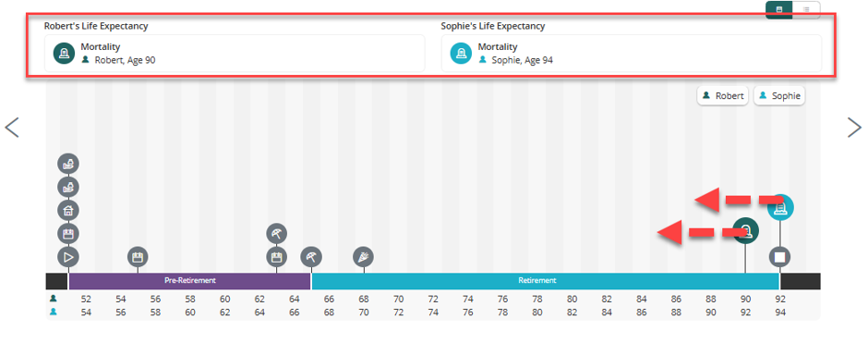Open Sophie's Mortality card
The image size is (868, 343).
pyautogui.click(x=632, y=54)
